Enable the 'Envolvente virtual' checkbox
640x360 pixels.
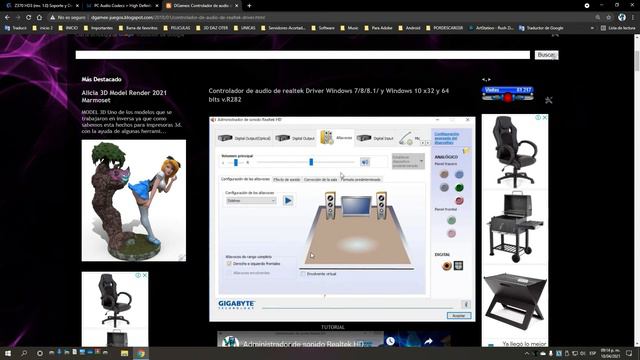303,274
